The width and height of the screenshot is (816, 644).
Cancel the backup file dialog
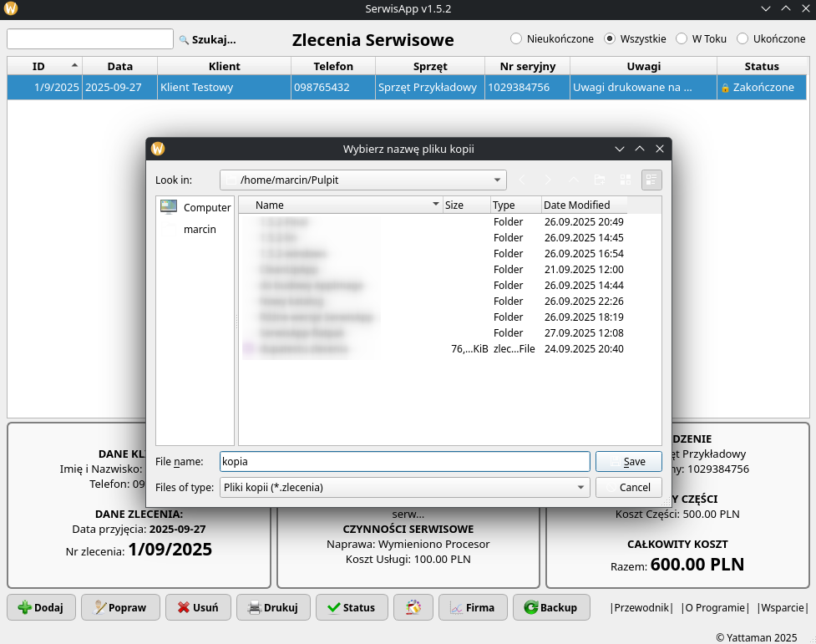[x=628, y=487]
